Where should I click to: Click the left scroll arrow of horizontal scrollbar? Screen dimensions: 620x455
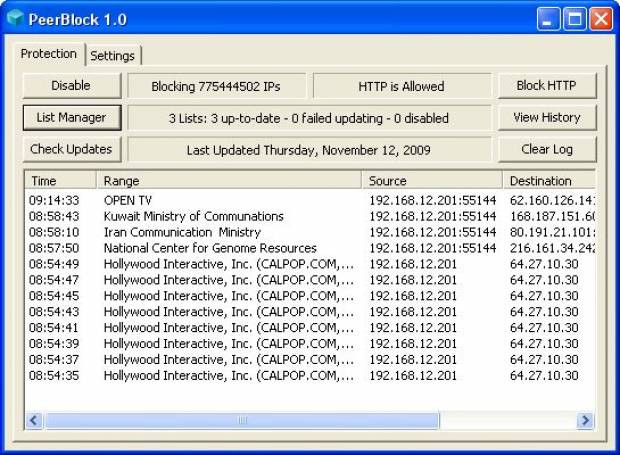(34, 420)
